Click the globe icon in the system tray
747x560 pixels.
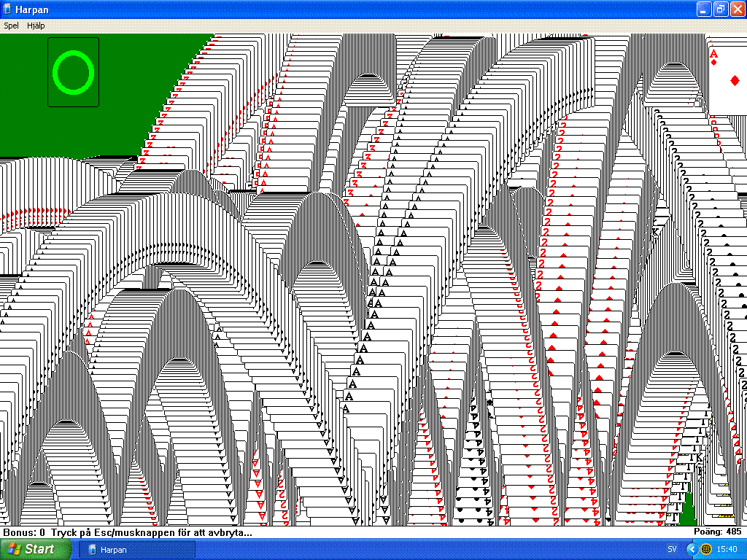click(706, 549)
